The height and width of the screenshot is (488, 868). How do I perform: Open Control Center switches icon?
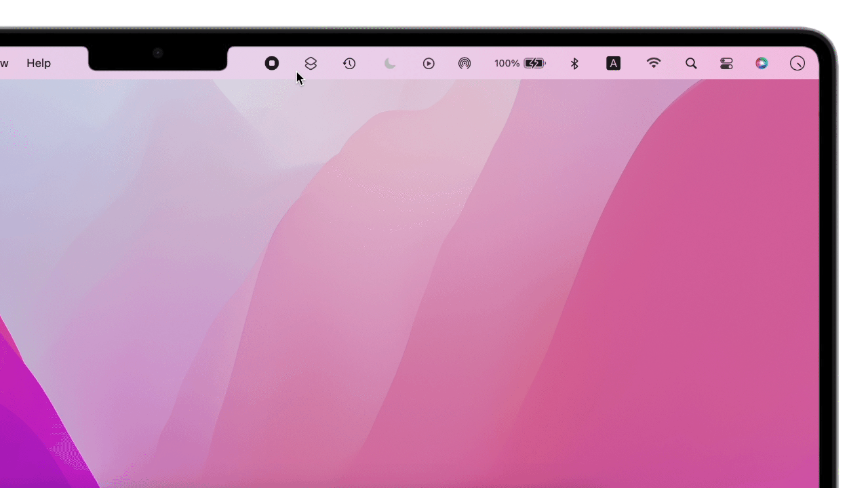[x=727, y=63]
